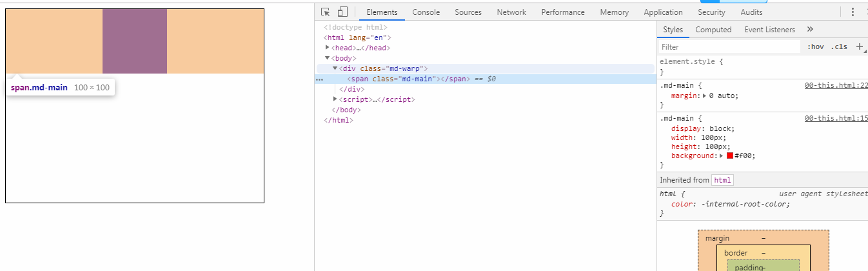Activate the inspect element picker icon
This screenshot has width=868, height=271.
[x=326, y=12]
